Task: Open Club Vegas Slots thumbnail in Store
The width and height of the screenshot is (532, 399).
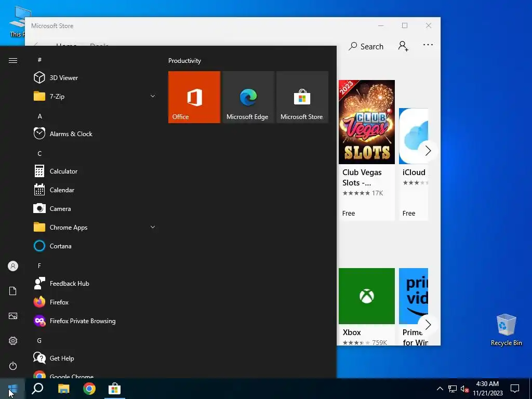Action: pos(367,122)
